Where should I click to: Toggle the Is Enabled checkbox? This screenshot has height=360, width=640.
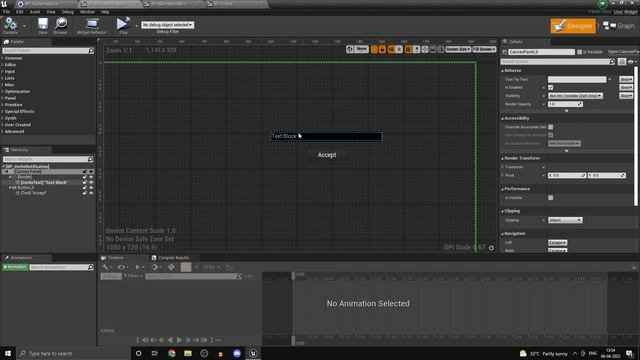551,87
